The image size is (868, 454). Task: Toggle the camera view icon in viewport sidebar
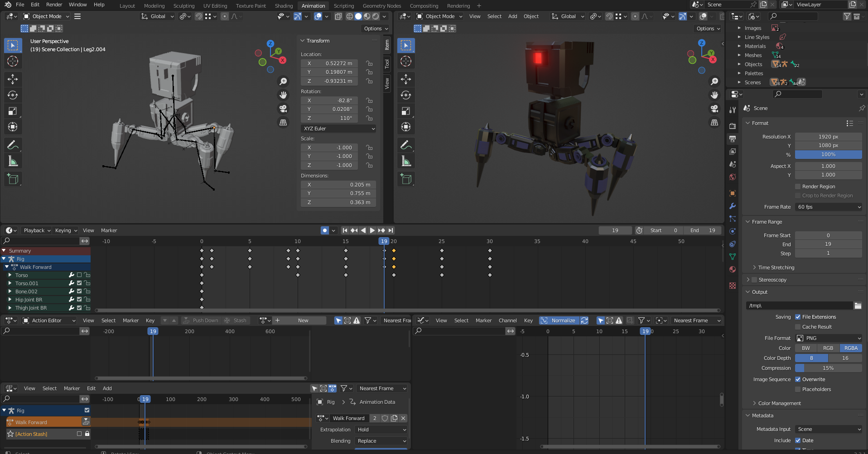click(283, 109)
